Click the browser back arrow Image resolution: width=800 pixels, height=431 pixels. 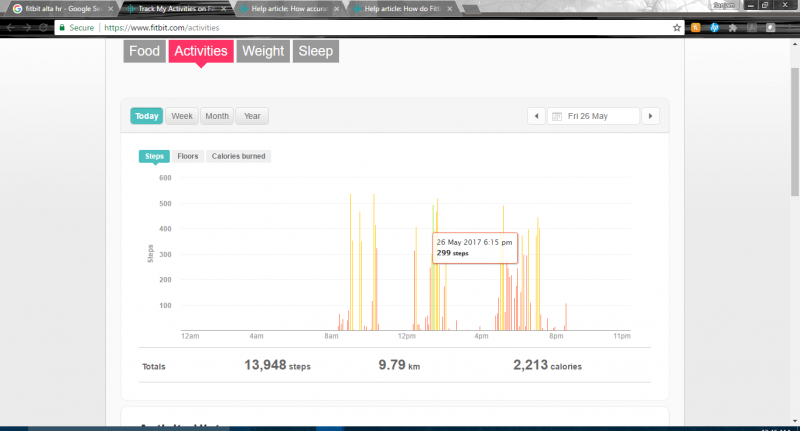11,28
